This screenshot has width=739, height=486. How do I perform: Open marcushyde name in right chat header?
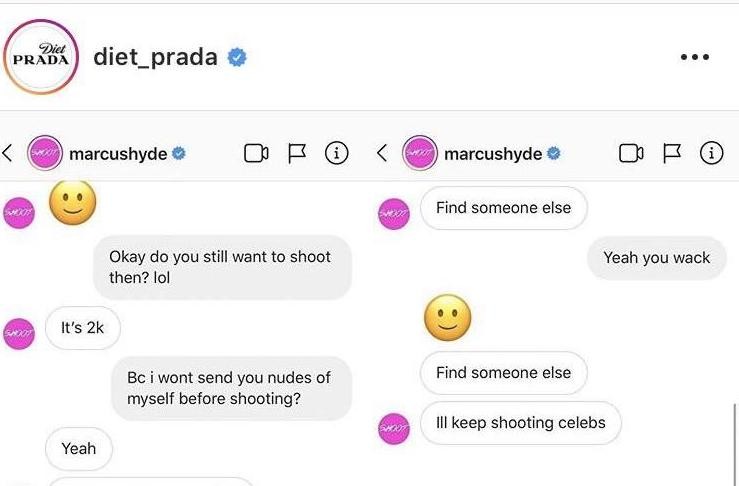coord(493,154)
